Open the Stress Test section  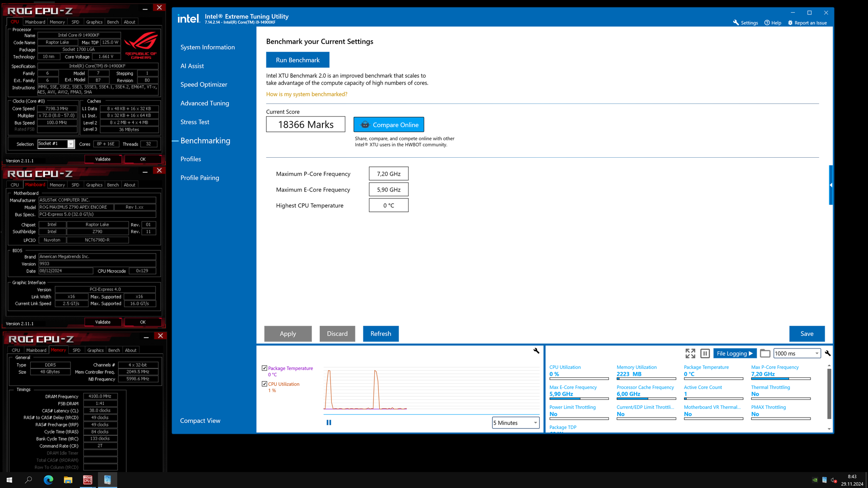[x=195, y=122]
